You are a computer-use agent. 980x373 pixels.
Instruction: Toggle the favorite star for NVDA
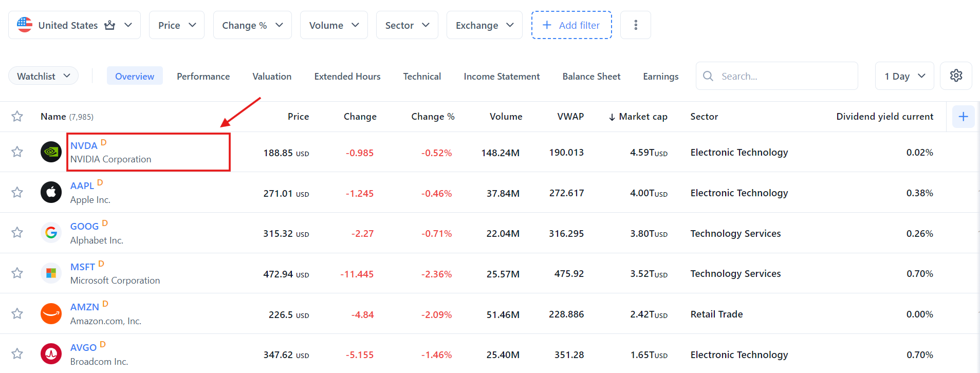17,152
